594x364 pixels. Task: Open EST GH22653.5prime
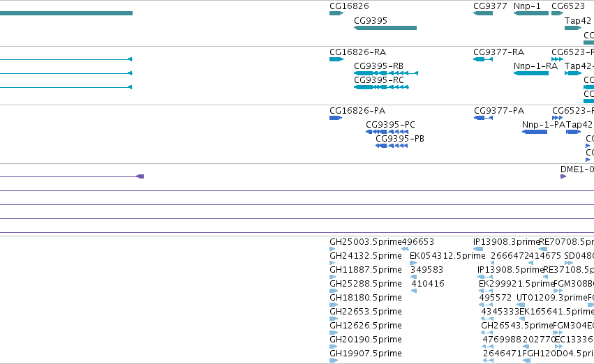[366, 312]
